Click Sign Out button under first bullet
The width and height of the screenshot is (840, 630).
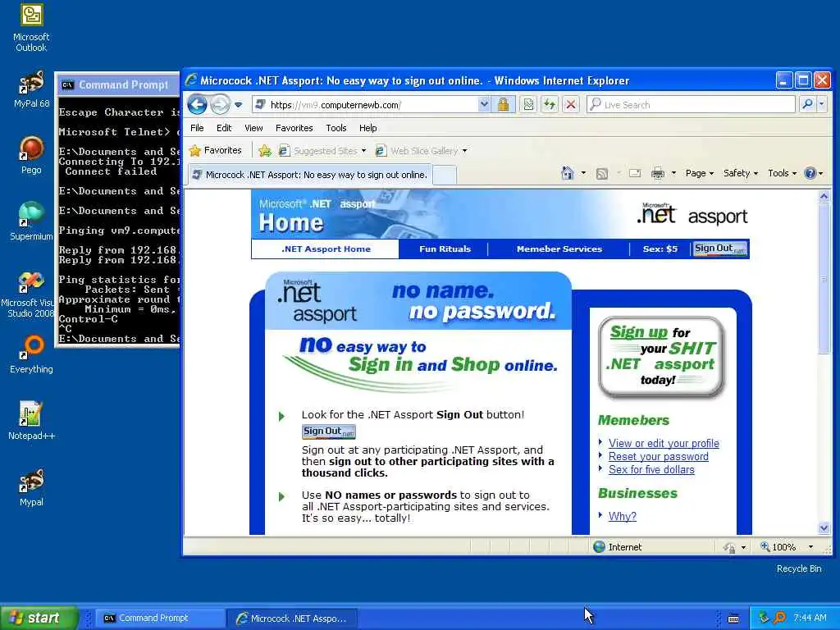tap(328, 431)
